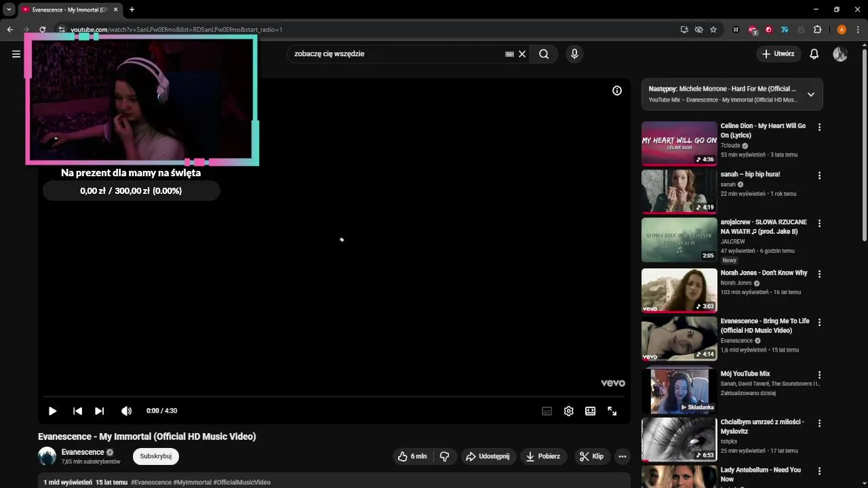This screenshot has height=488, width=868.
Task: Open the on-screen keyboard in search
Action: pos(509,54)
